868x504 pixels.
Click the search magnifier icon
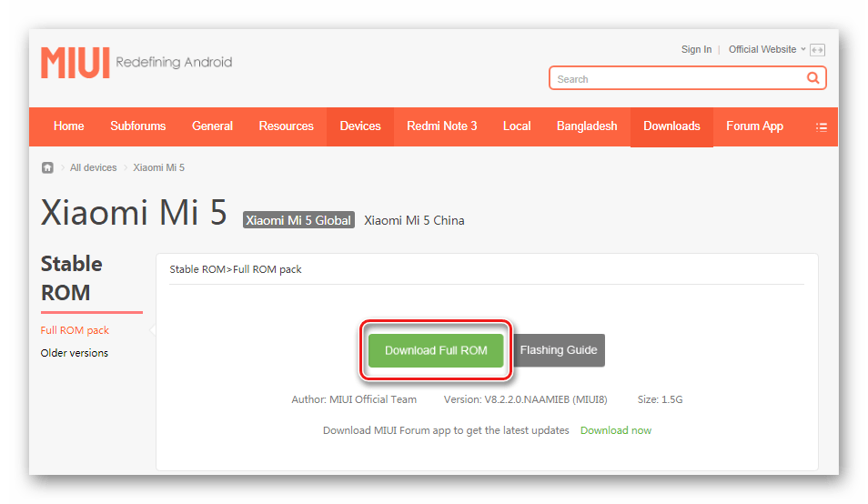point(812,78)
